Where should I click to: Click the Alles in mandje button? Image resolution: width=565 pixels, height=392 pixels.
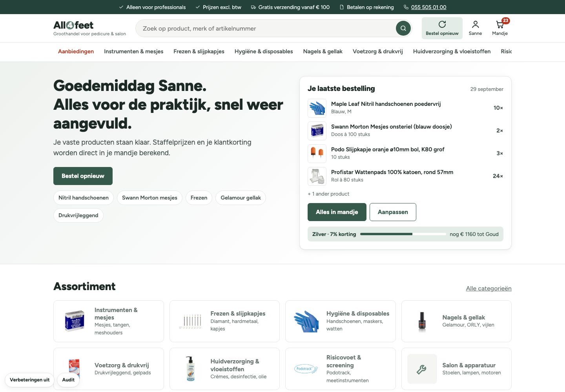pyautogui.click(x=337, y=212)
